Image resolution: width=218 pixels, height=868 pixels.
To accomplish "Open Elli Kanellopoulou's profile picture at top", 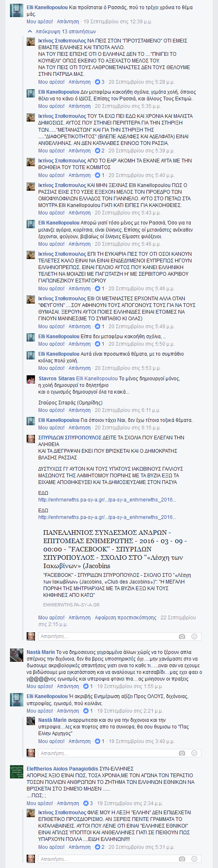I will pyautogui.click(x=17, y=11).
